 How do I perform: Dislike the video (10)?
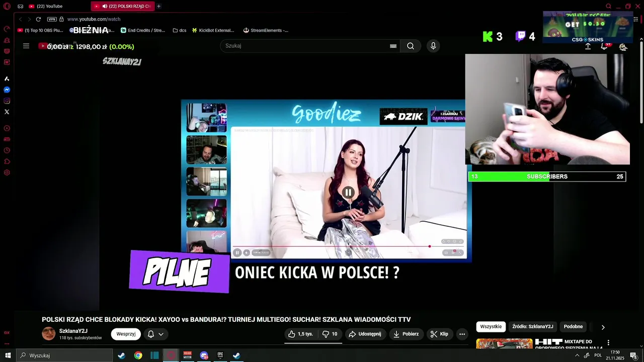(x=330, y=334)
